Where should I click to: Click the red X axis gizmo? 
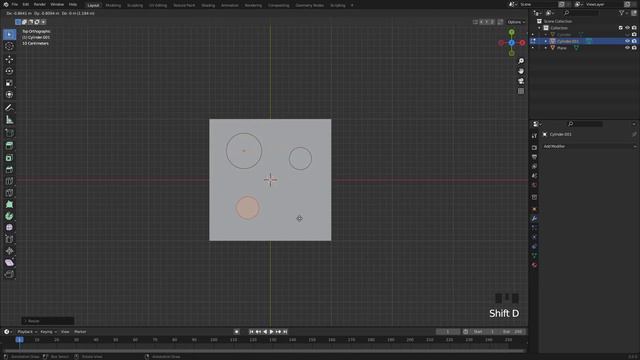[x=522, y=42]
